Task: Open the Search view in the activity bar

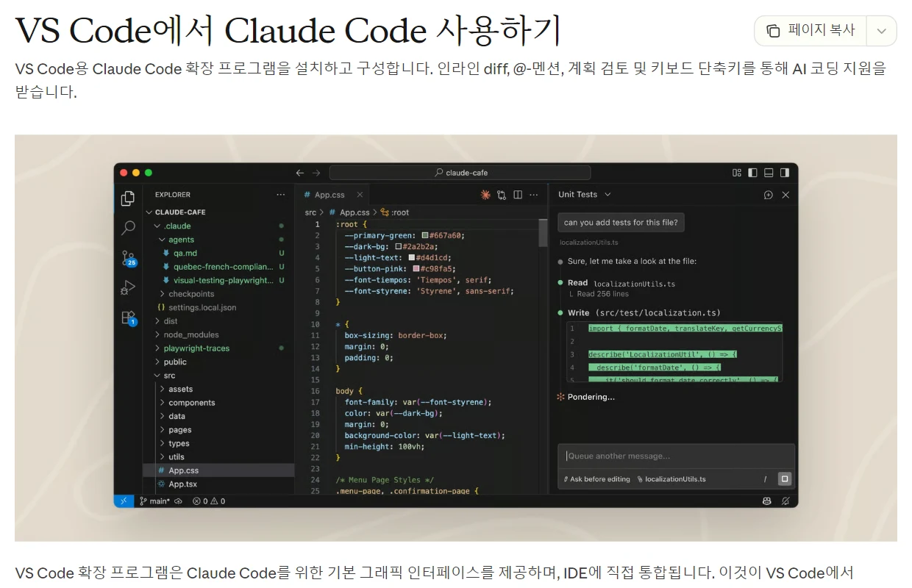Action: click(x=128, y=228)
